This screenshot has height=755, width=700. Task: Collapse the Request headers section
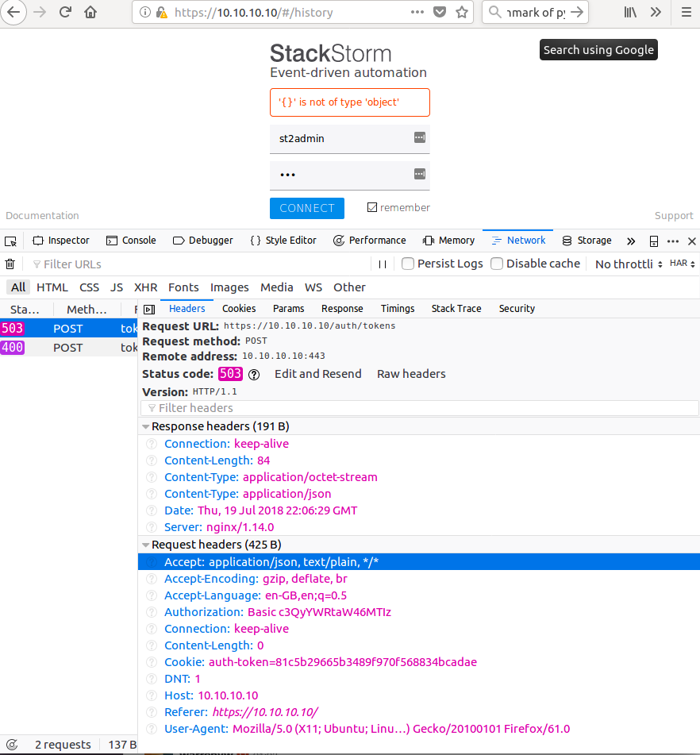tap(145, 545)
